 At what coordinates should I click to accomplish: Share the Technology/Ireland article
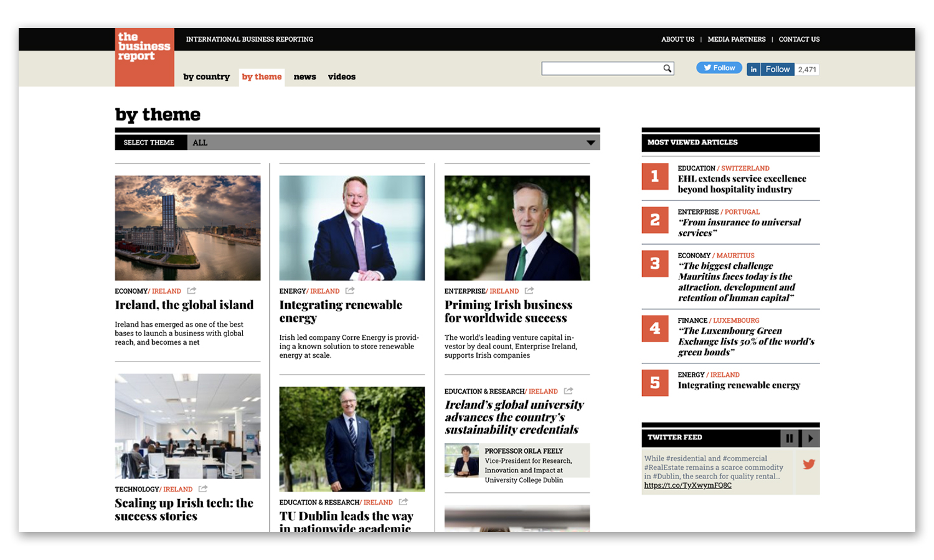coord(203,489)
